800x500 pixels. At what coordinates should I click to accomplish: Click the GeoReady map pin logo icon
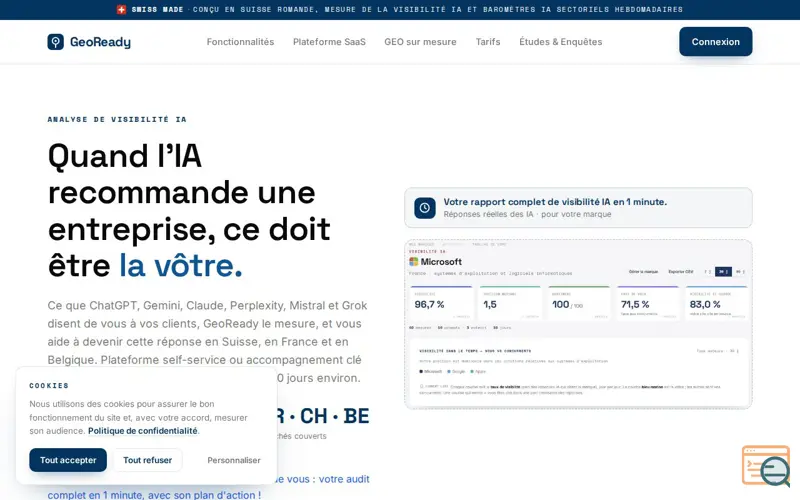[x=56, y=42]
